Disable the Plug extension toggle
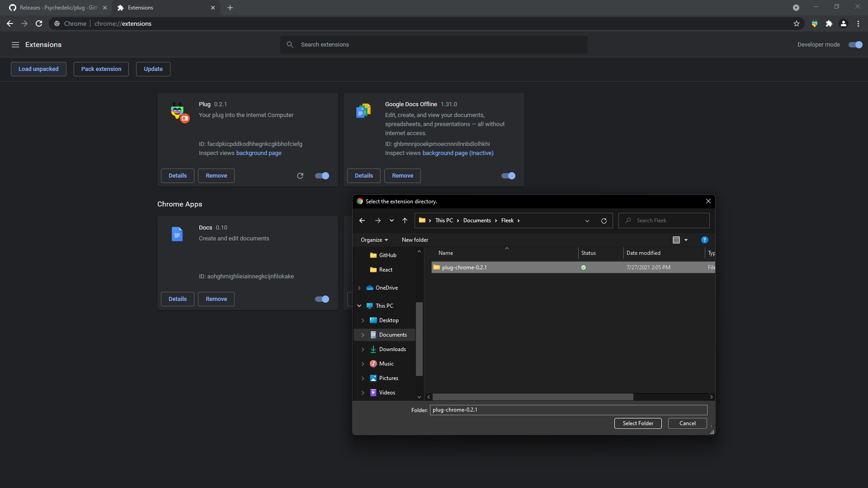Viewport: 868px width, 488px height. 322,176
